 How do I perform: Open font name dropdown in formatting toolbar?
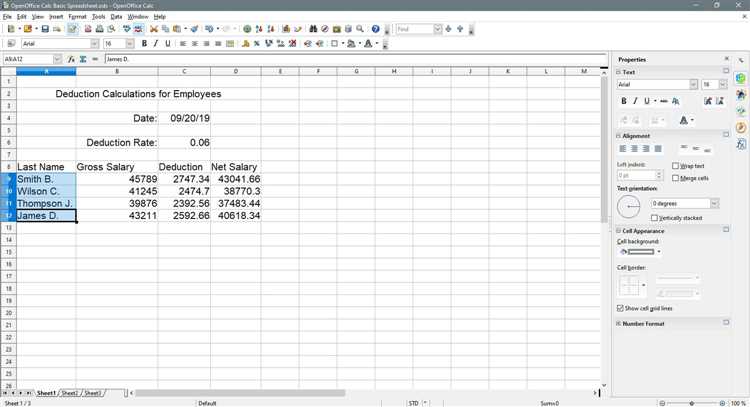(x=94, y=44)
